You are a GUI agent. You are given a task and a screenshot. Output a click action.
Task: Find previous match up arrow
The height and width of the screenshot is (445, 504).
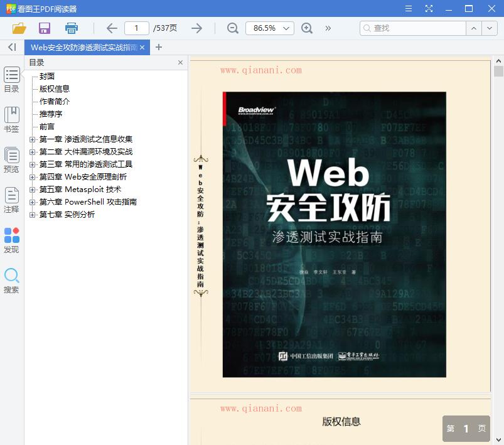(x=474, y=28)
